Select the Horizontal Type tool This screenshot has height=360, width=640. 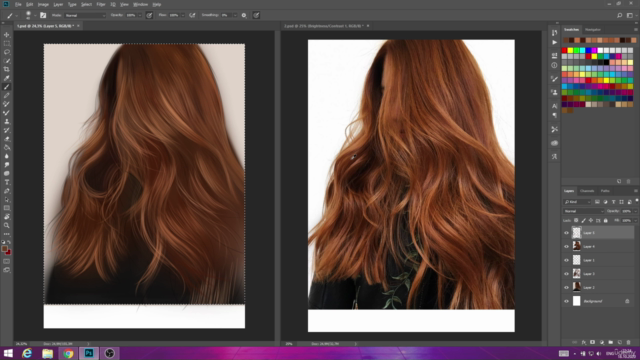click(7, 182)
